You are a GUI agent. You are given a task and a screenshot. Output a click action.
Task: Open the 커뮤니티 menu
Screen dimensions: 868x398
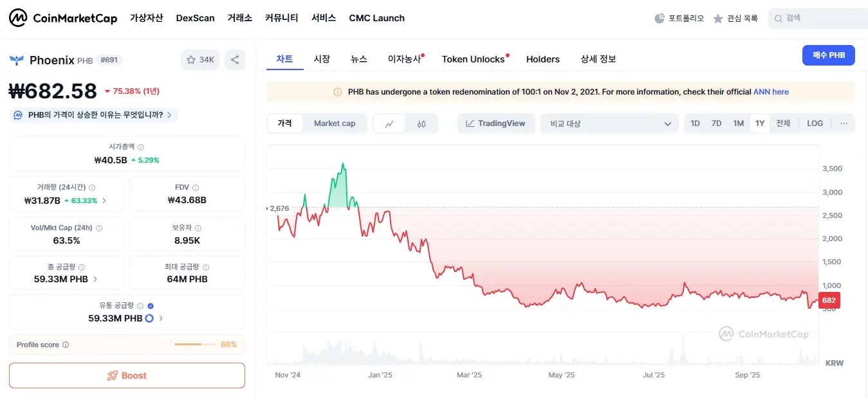coord(281,18)
